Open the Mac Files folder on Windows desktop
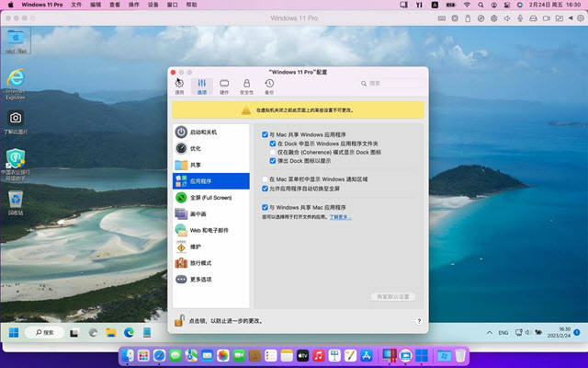Image resolution: width=588 pixels, height=368 pixels. (x=16, y=40)
